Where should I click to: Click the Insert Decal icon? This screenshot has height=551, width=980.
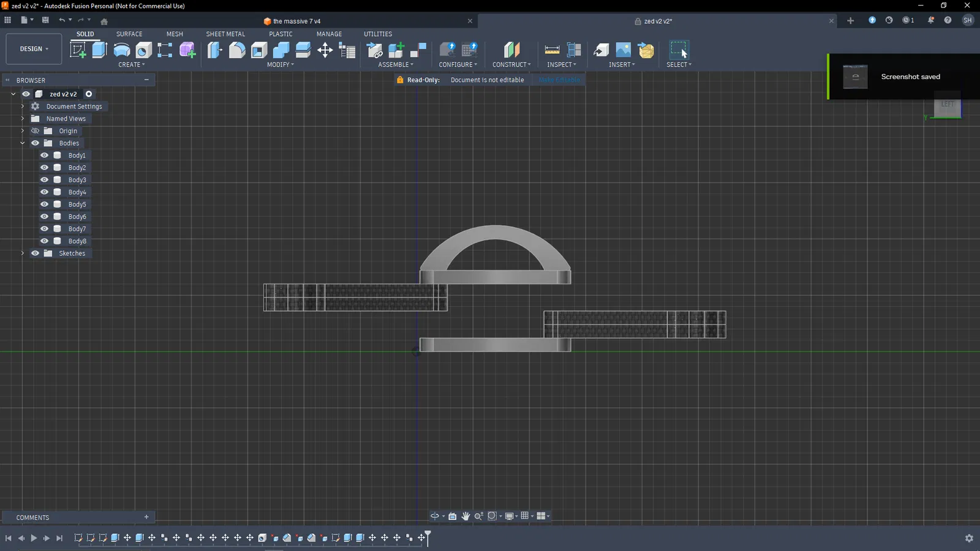(623, 50)
